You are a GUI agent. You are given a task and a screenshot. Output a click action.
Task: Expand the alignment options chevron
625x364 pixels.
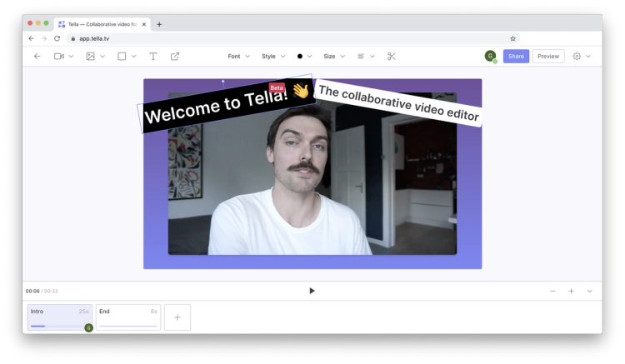tap(372, 57)
